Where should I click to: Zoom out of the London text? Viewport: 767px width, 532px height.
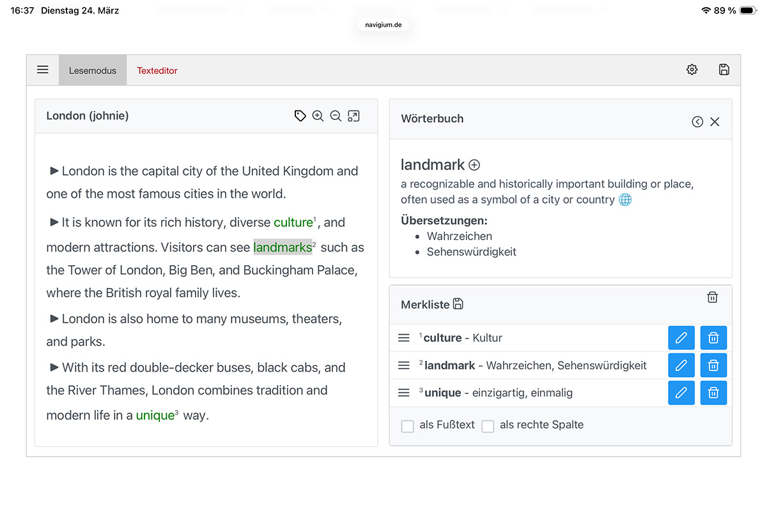(336, 116)
